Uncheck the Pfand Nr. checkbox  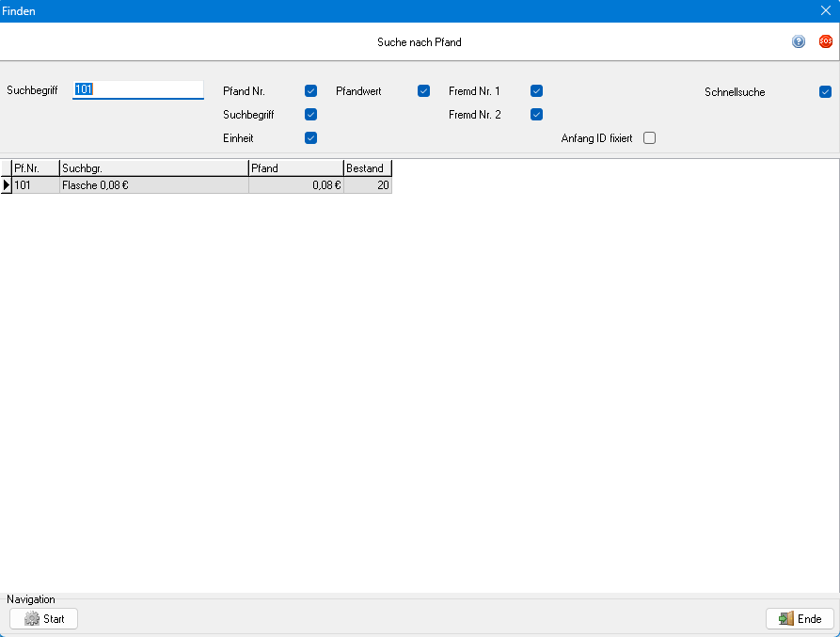point(310,91)
